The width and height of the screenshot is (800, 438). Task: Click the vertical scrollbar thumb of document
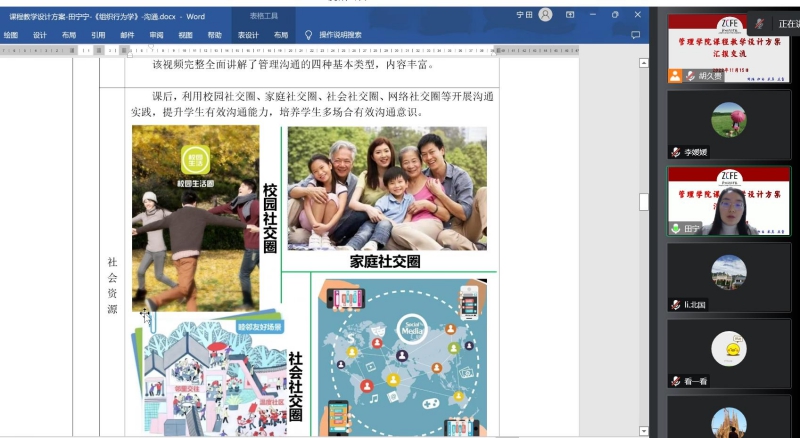pyautogui.click(x=645, y=200)
